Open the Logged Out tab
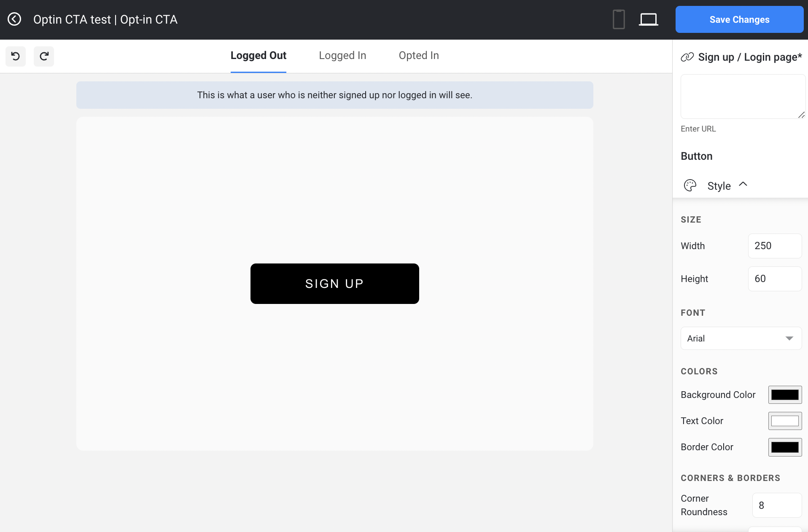 (258, 56)
